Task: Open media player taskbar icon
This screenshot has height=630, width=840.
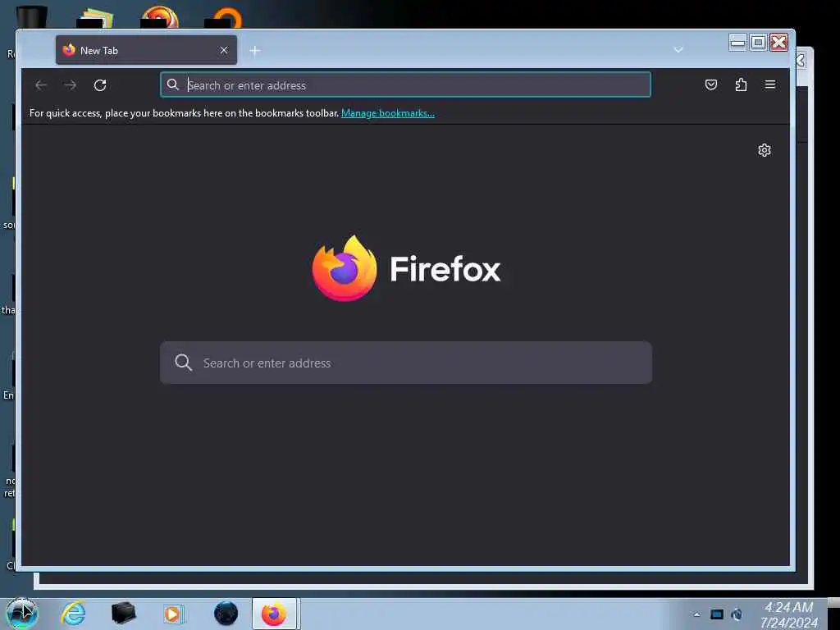Action: point(174,614)
